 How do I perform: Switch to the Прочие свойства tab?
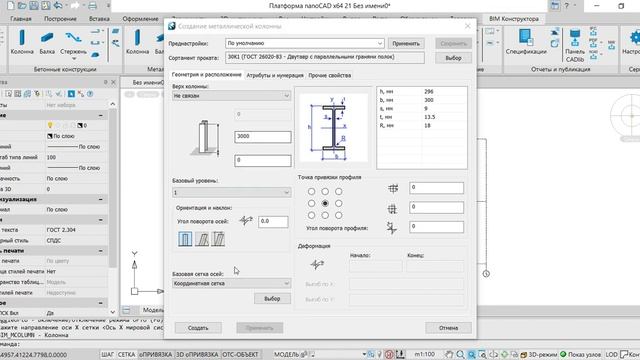click(329, 76)
